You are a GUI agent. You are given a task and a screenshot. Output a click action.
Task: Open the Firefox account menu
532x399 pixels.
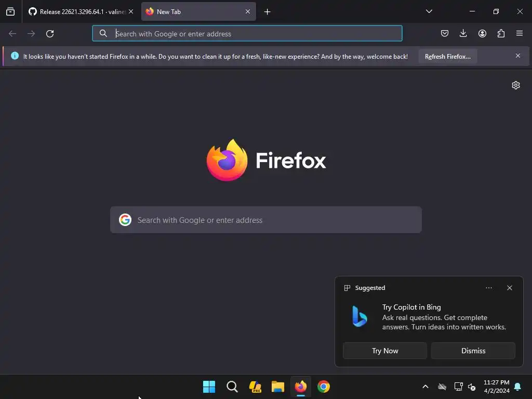tap(482, 33)
